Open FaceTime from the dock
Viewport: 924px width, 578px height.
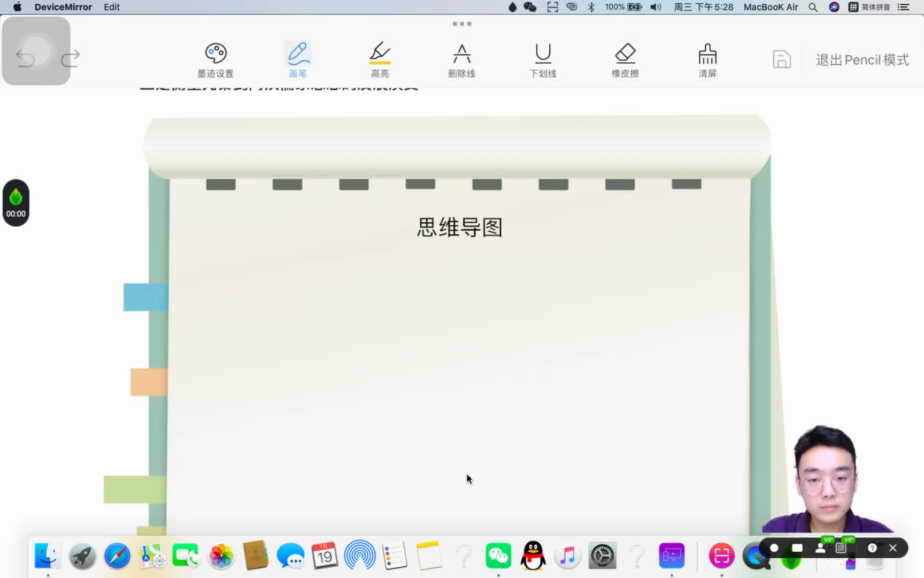point(186,556)
